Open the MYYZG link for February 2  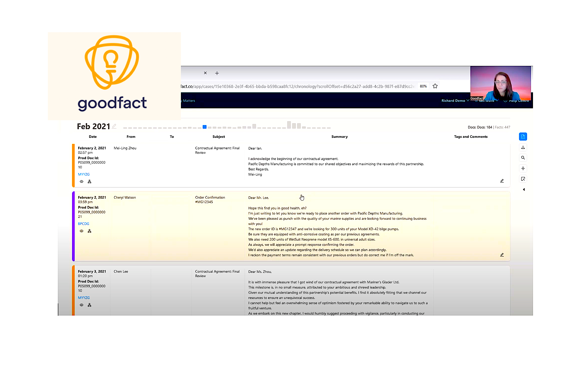[x=84, y=174]
